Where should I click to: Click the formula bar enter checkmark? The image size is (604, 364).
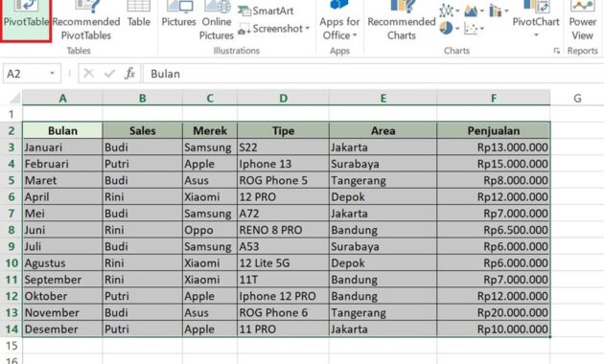click(109, 73)
